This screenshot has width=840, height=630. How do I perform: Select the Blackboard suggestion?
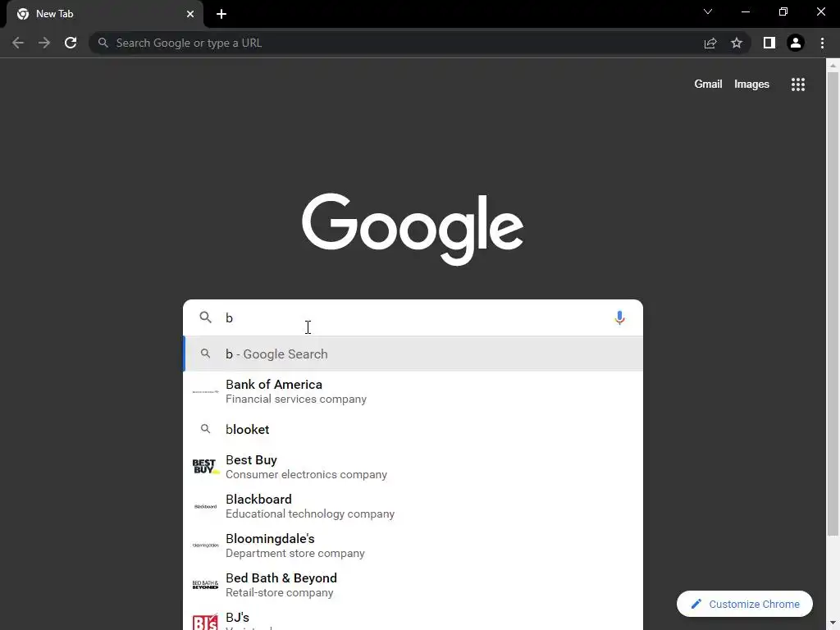click(413, 506)
